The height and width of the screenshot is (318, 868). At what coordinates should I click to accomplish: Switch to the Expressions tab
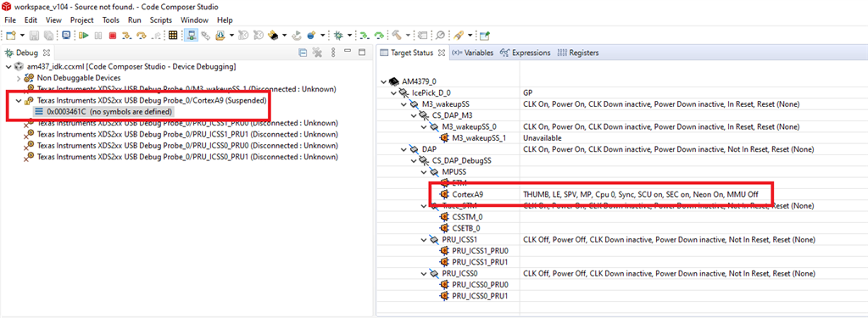[x=525, y=53]
